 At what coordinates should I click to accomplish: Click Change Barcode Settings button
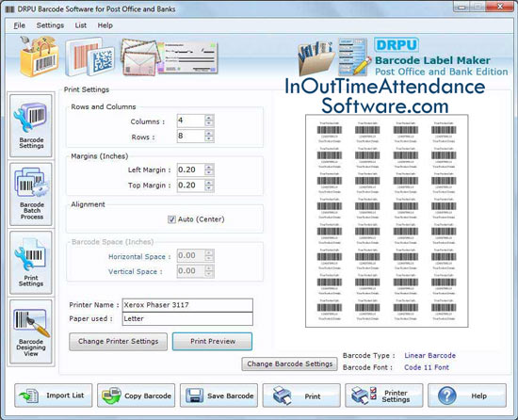[x=290, y=363]
